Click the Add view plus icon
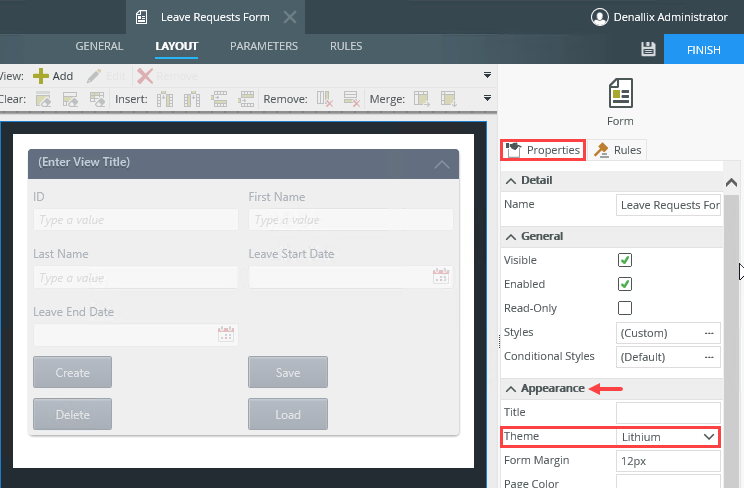Screen dimensions: 744x488 click(x=41, y=76)
